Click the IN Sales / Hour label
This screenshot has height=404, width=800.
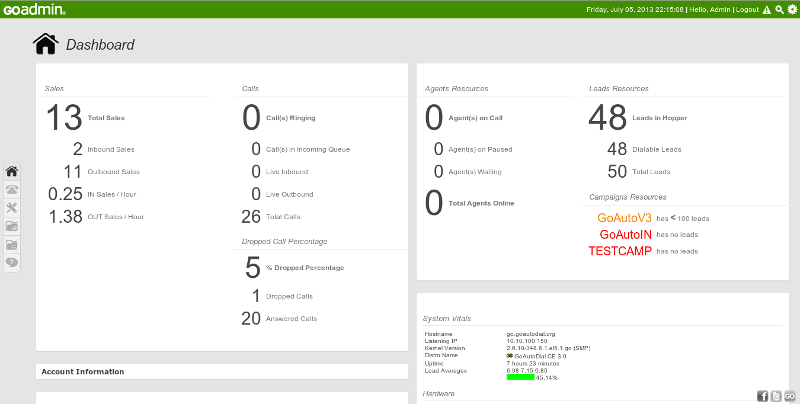coord(112,194)
